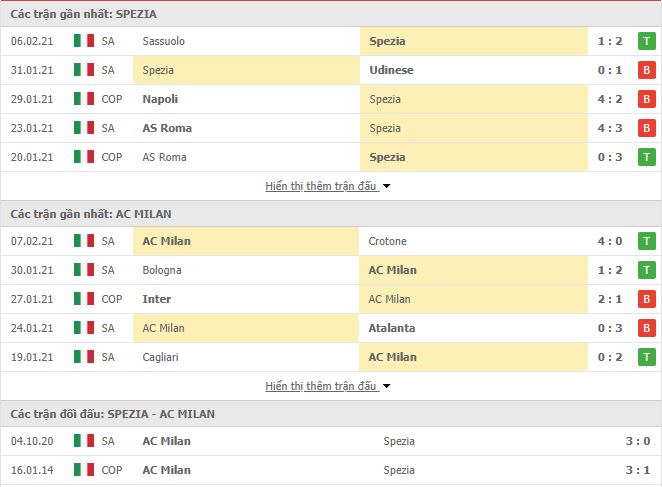662x487 pixels.
Task: Open Napoli team link
Action: tap(160, 99)
